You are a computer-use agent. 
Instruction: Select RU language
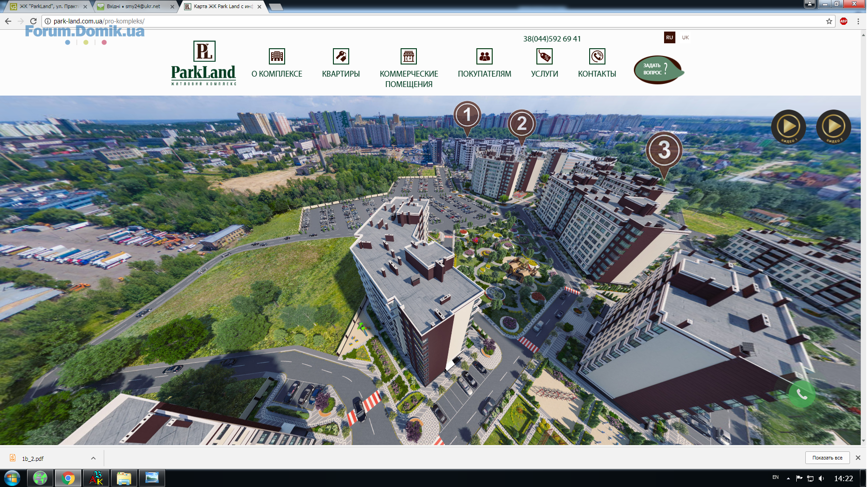(x=669, y=37)
